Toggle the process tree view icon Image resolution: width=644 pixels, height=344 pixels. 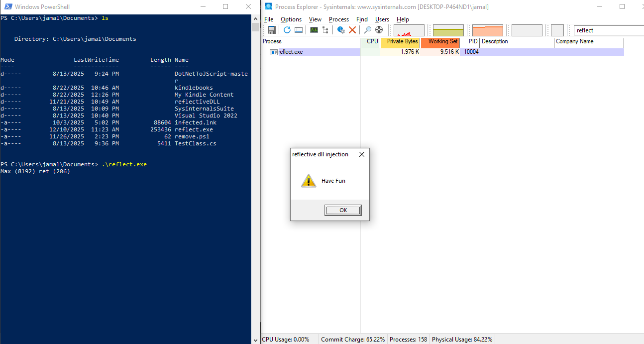[x=325, y=30]
